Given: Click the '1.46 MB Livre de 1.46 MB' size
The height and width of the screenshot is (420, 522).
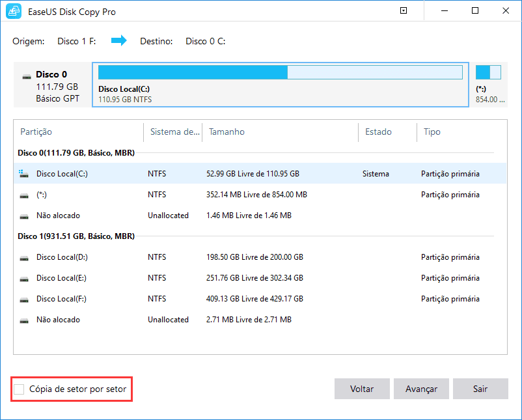Looking at the screenshot, I should point(249,216).
